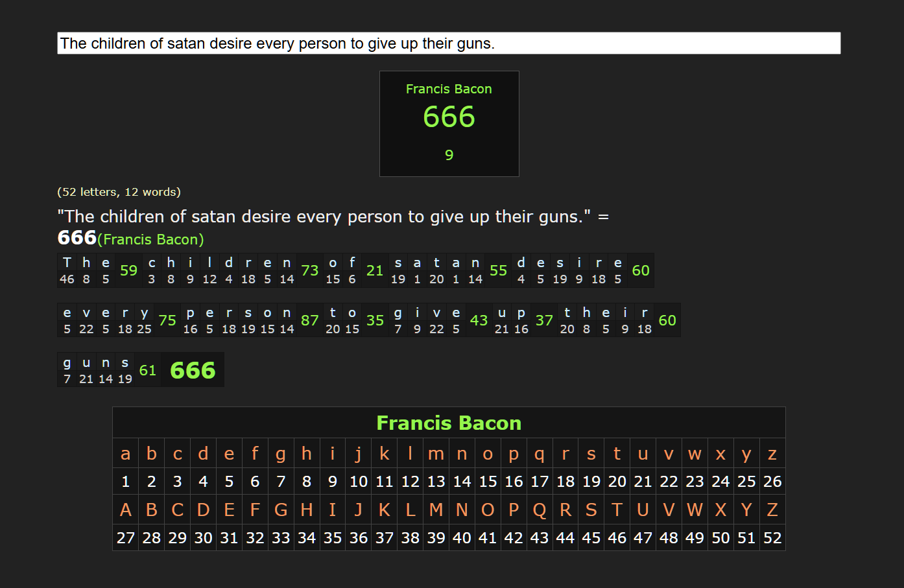Image resolution: width=904 pixels, height=588 pixels.
Task: Click the quoted phrase line above the breakdown
Action: click(333, 217)
